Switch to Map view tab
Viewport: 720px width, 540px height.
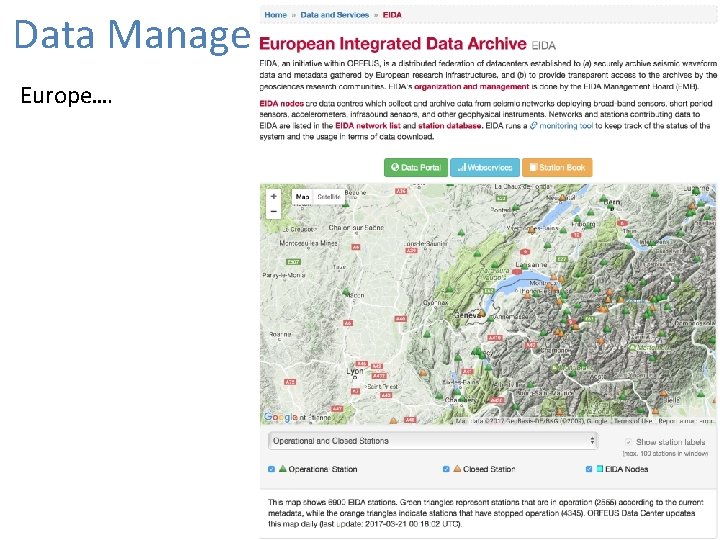tap(303, 197)
